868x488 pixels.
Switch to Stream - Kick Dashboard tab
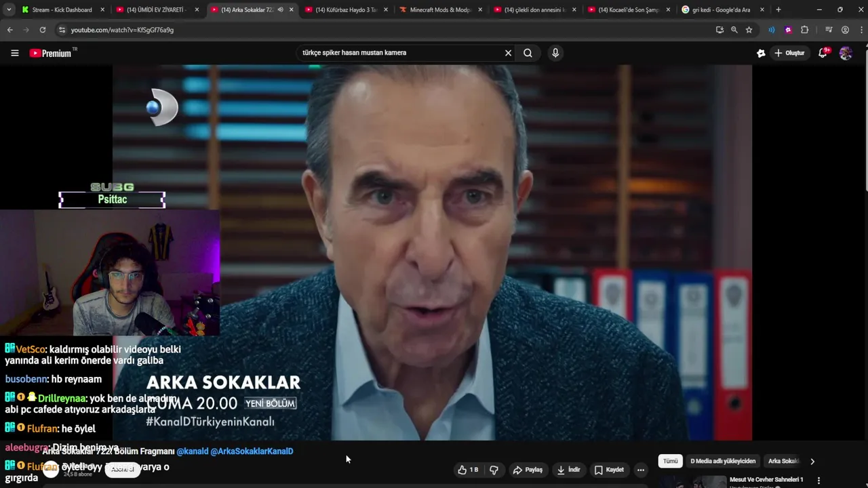(x=61, y=9)
